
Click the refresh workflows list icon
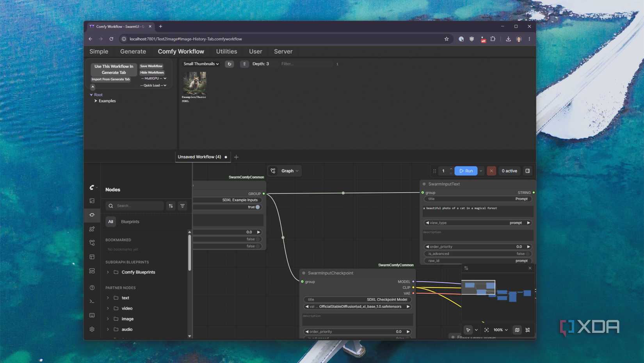click(x=229, y=64)
